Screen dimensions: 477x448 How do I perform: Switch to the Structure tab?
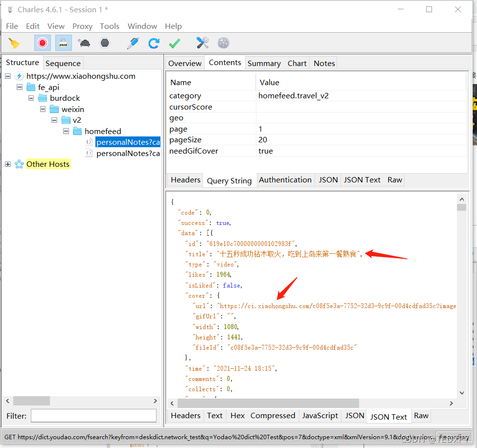[x=23, y=62]
